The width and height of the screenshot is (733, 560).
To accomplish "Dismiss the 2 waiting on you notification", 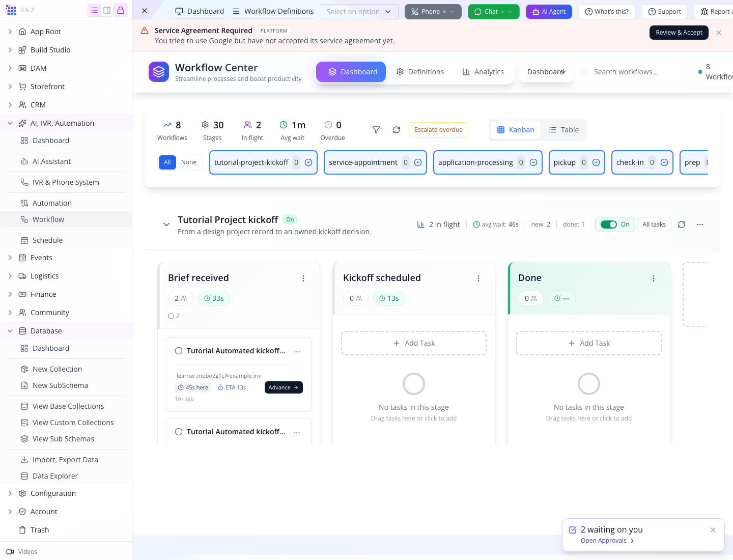I will click(713, 530).
